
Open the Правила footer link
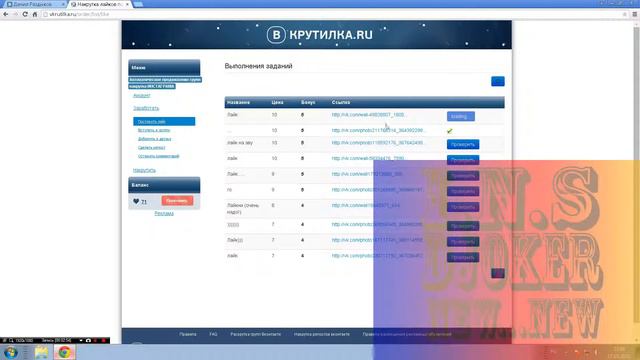(x=188, y=334)
